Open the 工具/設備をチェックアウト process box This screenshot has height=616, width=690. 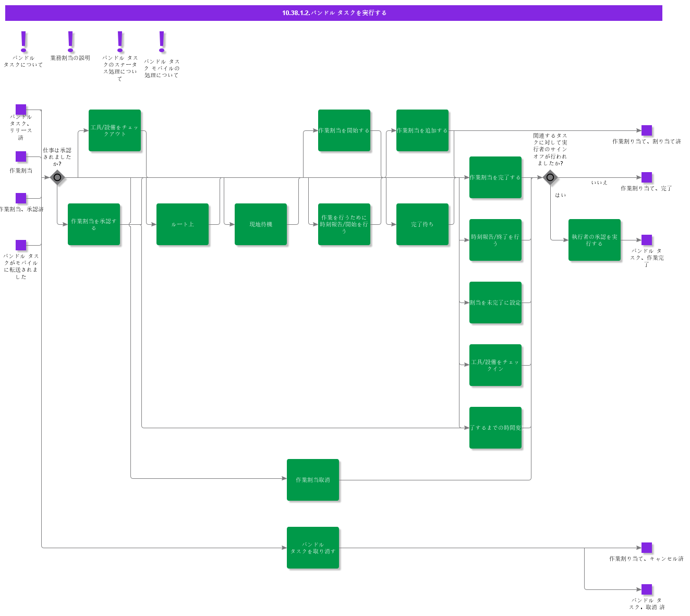pyautogui.click(x=115, y=130)
